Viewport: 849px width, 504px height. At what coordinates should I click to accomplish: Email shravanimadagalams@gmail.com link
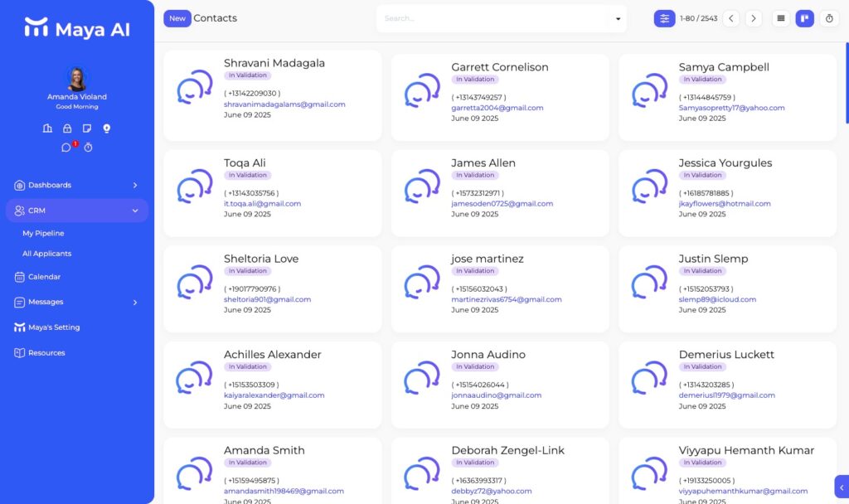[284, 104]
